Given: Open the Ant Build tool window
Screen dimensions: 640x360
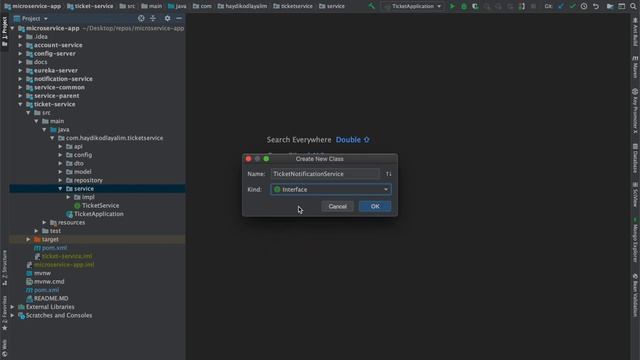Looking at the screenshot, I should [x=635, y=33].
